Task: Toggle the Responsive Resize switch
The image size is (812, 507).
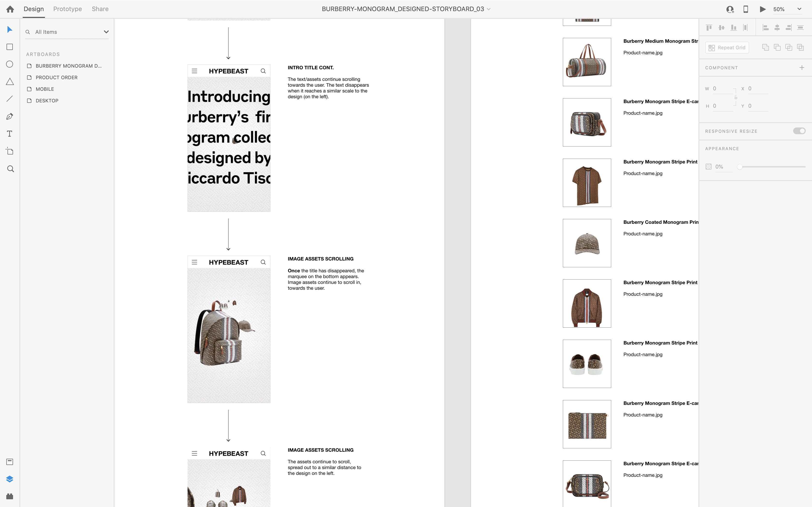Action: (799, 131)
